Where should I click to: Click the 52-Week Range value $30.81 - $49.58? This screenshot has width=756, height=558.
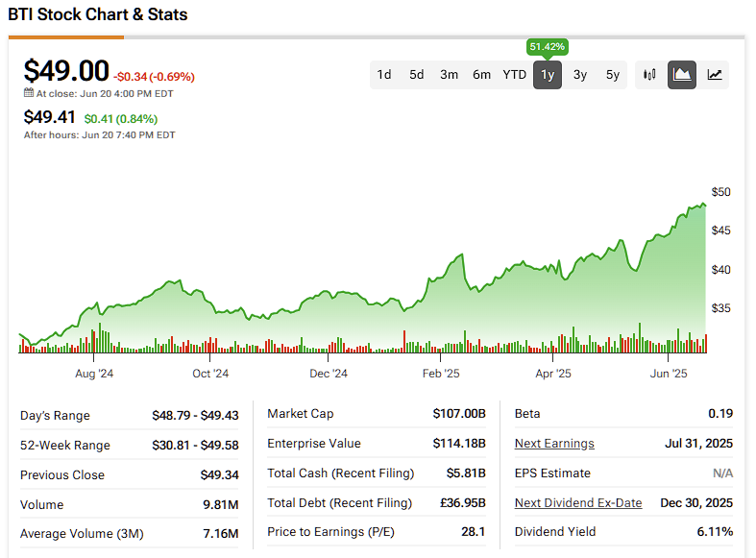click(x=195, y=446)
